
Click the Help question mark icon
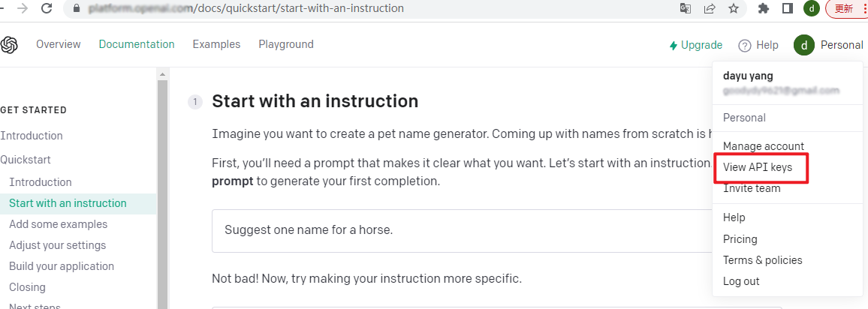tap(745, 45)
